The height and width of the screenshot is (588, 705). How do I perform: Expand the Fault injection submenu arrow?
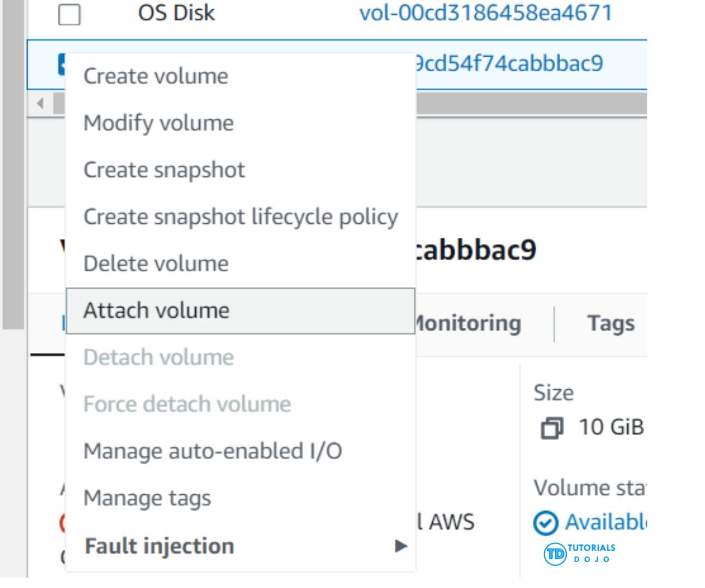[401, 546]
